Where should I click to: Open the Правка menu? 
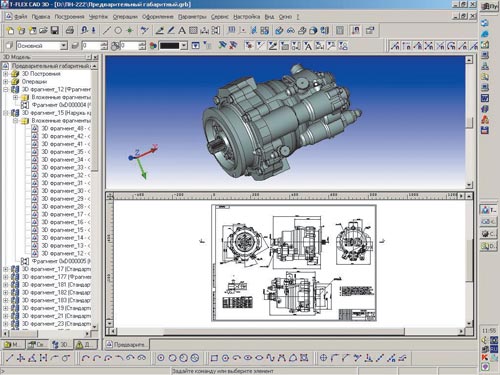point(41,16)
